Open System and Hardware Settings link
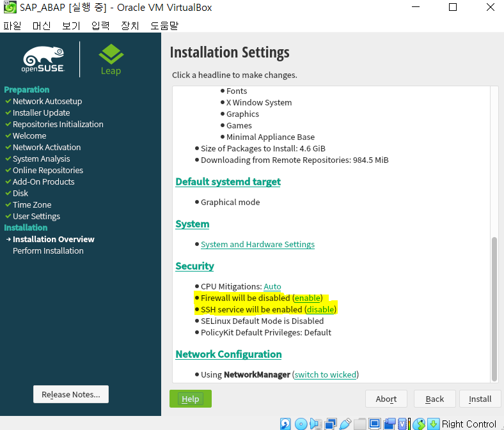 tap(258, 244)
